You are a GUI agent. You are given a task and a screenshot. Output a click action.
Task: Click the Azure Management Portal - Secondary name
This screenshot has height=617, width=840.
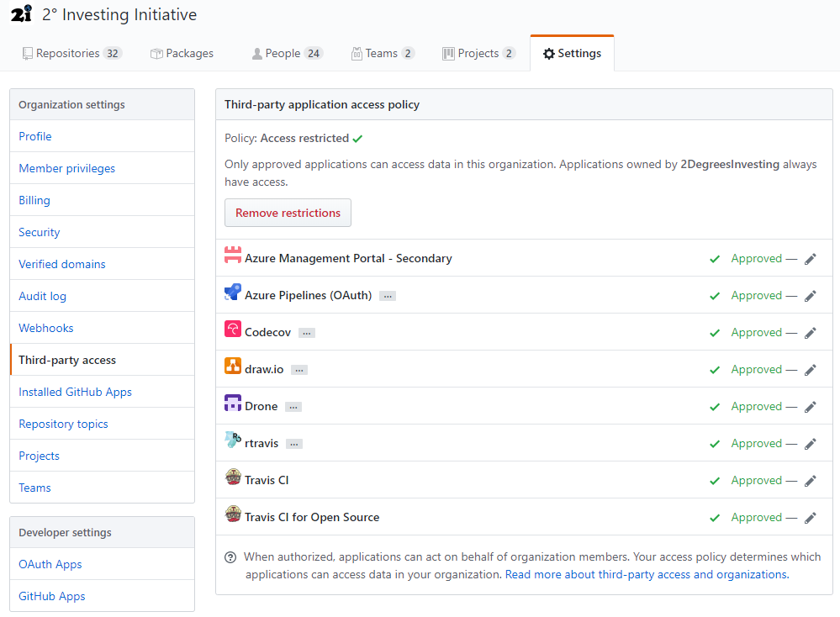click(x=348, y=259)
